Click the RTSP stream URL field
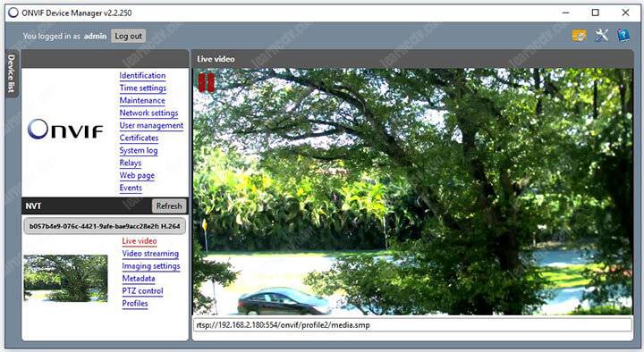The width and height of the screenshot is (644, 352). coord(412,325)
